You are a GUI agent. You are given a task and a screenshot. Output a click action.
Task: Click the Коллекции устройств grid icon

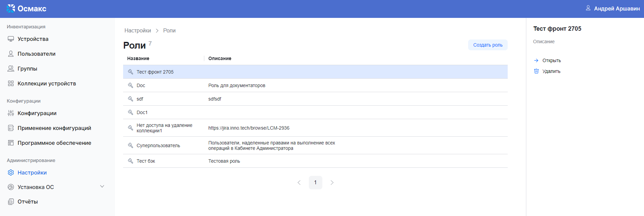click(x=11, y=83)
